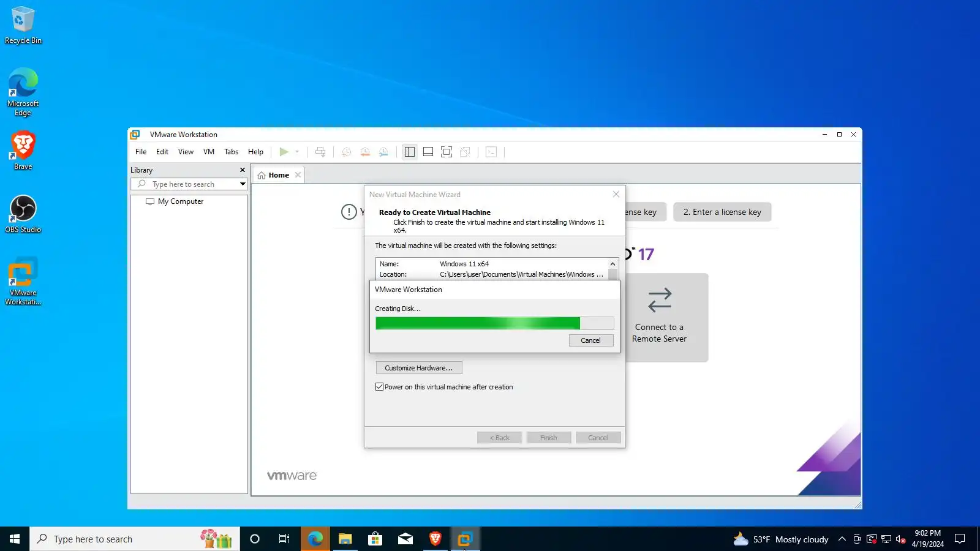Open the Edit menu
This screenshot has width=980, height=551.
click(x=162, y=152)
